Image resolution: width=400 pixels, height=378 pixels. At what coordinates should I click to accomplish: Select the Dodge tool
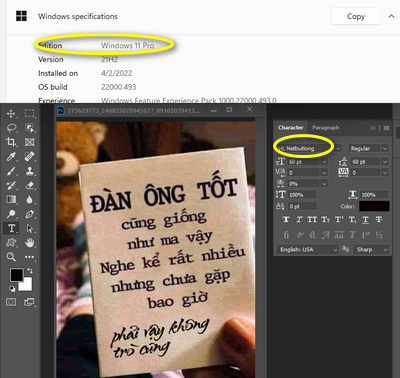click(11, 214)
